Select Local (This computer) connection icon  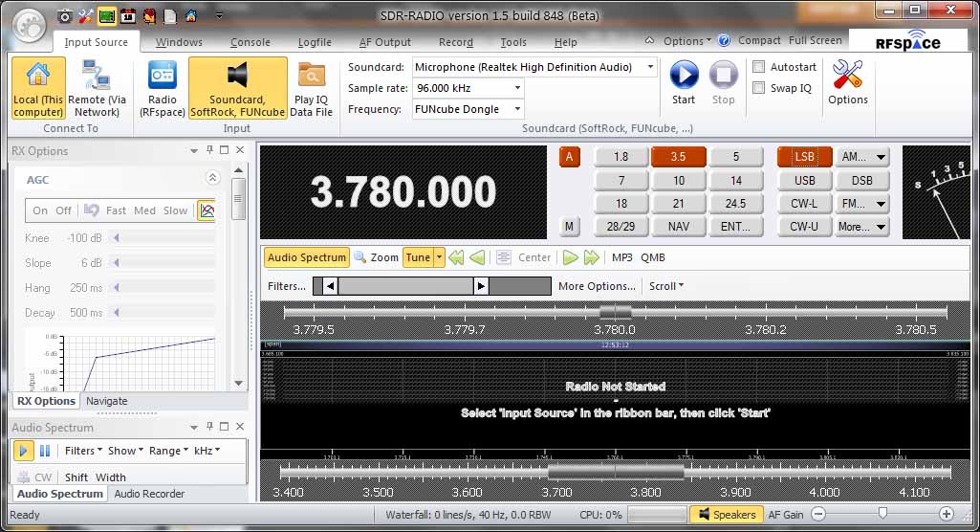[x=38, y=76]
